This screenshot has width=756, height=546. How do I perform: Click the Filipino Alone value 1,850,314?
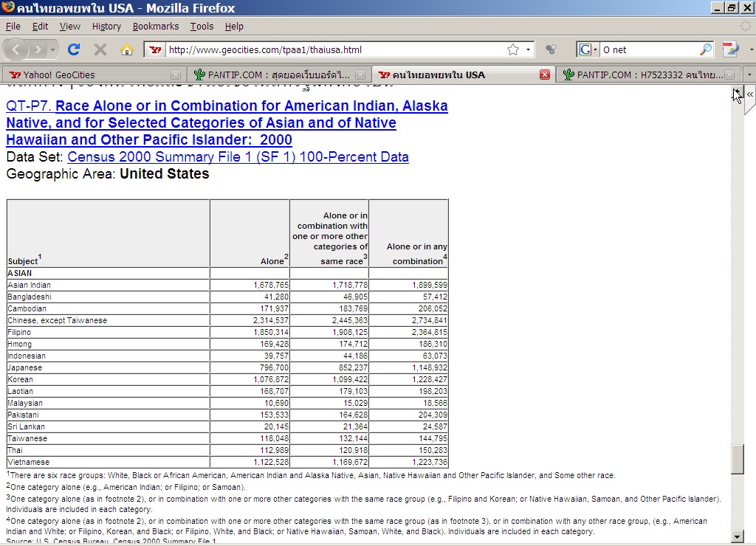[271, 333]
